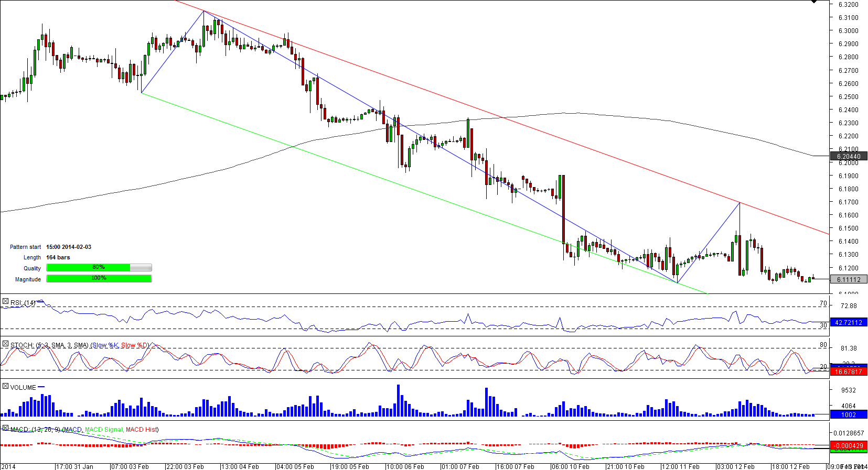Click the VOLUME panel title
Screen dimensions: 868x470
click(23, 388)
